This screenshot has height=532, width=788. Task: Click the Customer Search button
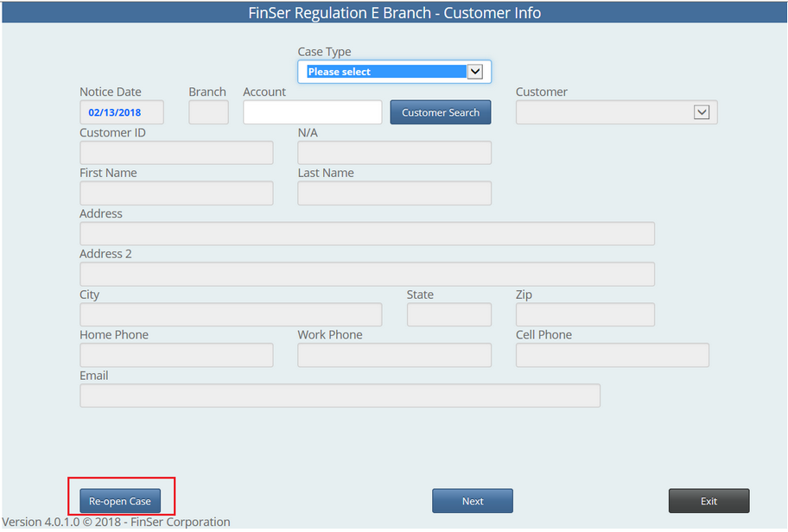(x=440, y=112)
